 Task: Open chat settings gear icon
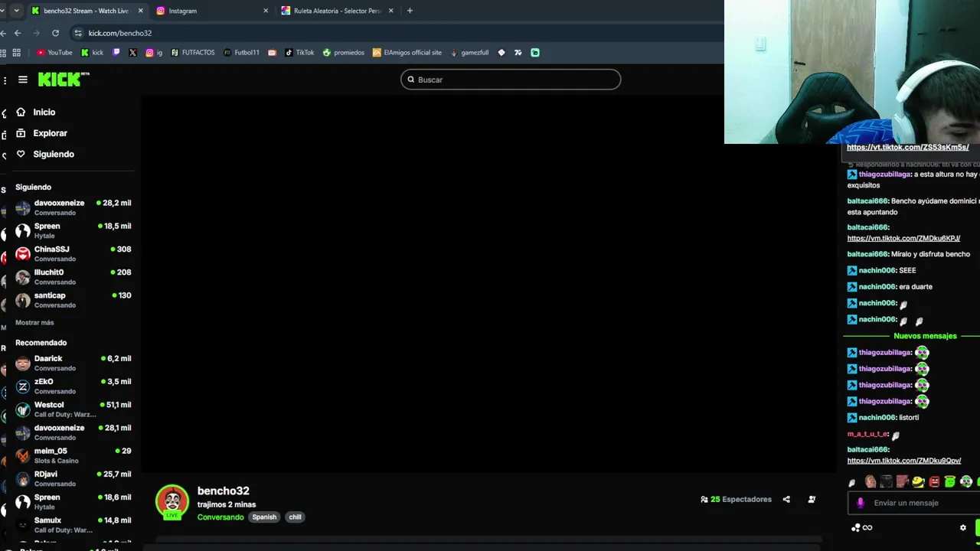click(x=963, y=527)
